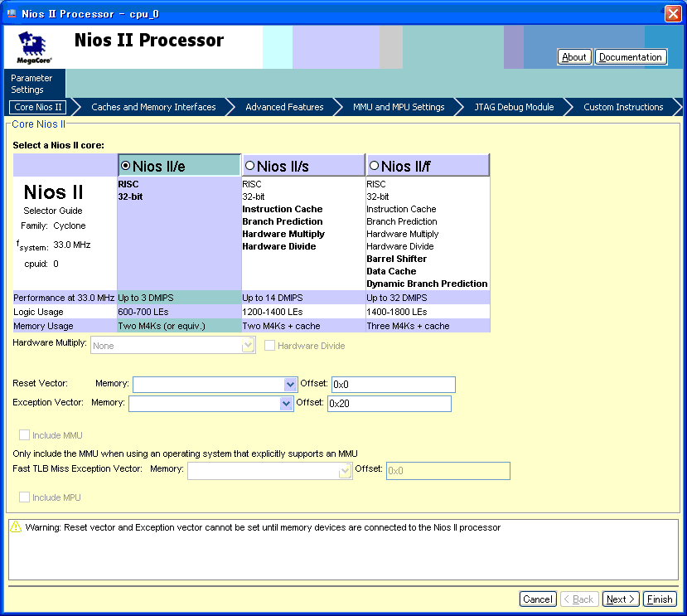
Task: Click the 'Dynamic Branch Prediction' feature text
Action: (427, 284)
